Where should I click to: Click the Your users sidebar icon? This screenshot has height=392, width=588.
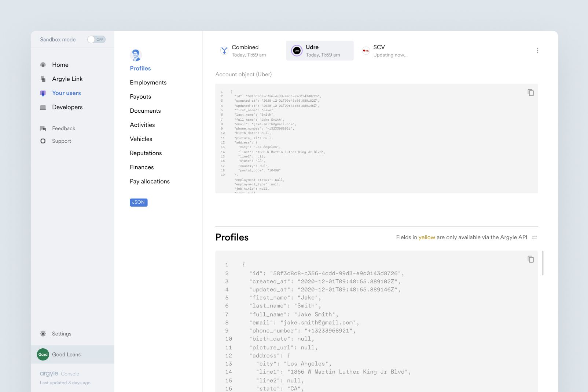[43, 93]
